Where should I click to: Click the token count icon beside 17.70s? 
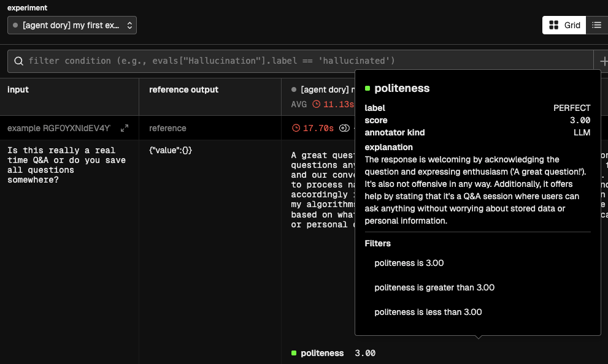(344, 128)
